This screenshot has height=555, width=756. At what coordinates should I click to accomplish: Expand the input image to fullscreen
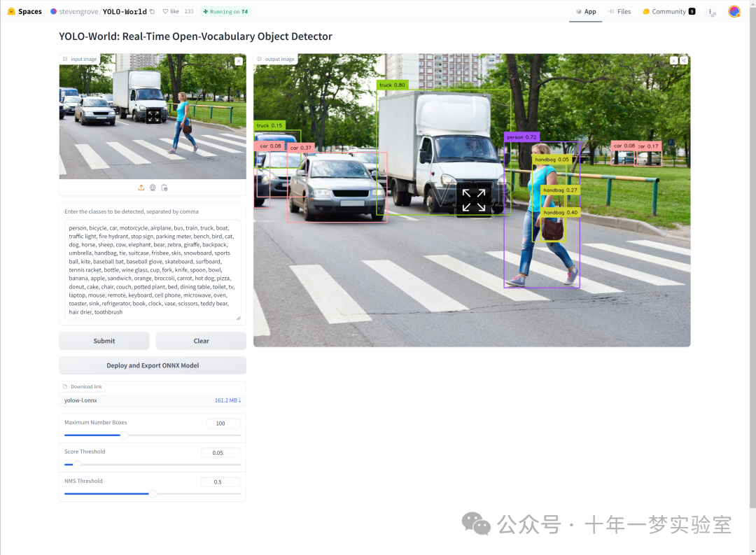tap(153, 116)
